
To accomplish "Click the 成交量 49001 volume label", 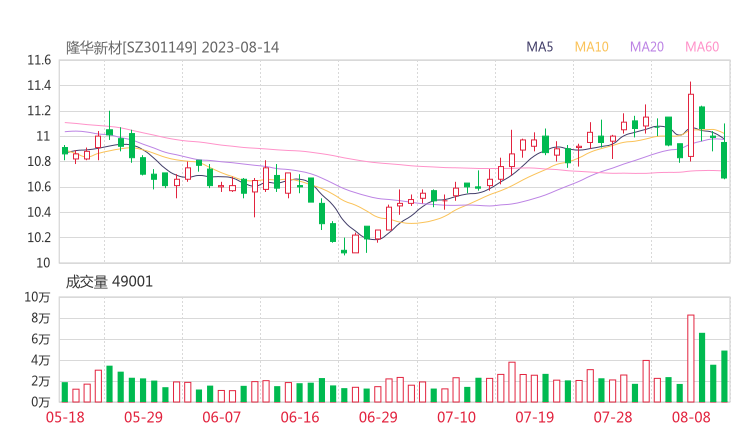I will (109, 282).
